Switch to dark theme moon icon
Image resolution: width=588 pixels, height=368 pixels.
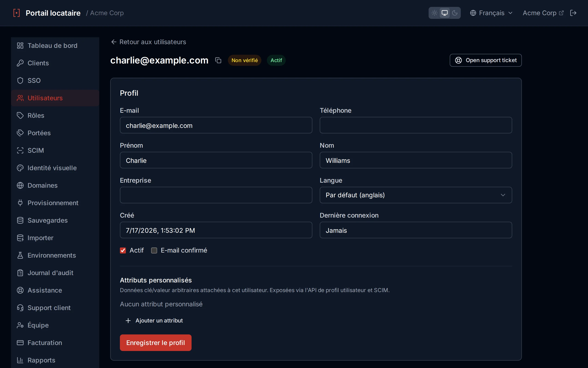pos(455,13)
